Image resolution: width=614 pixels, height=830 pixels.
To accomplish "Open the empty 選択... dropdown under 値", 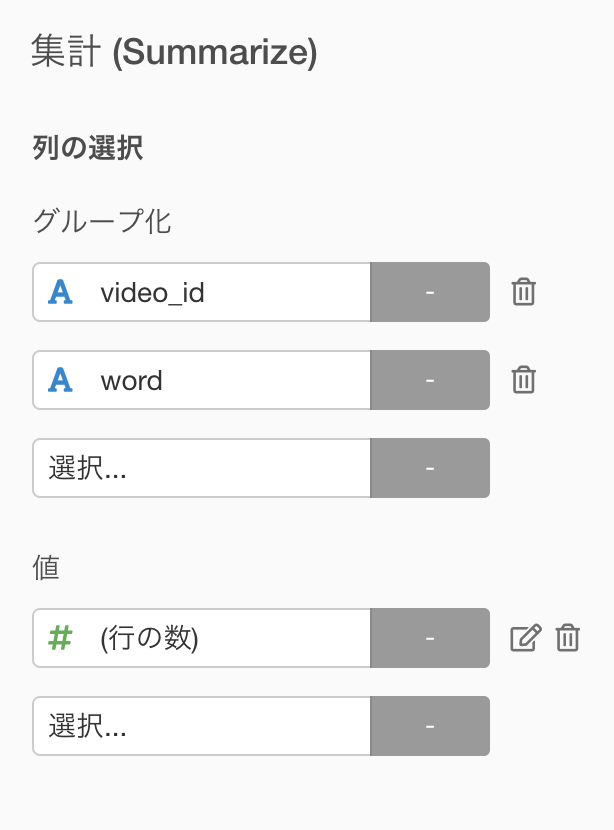I will (202, 726).
